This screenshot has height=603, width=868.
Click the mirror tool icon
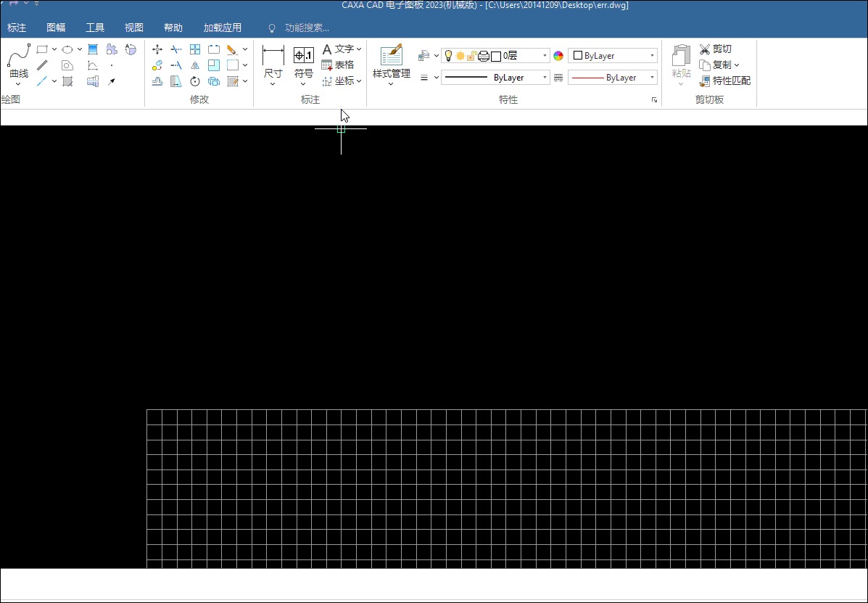point(195,65)
